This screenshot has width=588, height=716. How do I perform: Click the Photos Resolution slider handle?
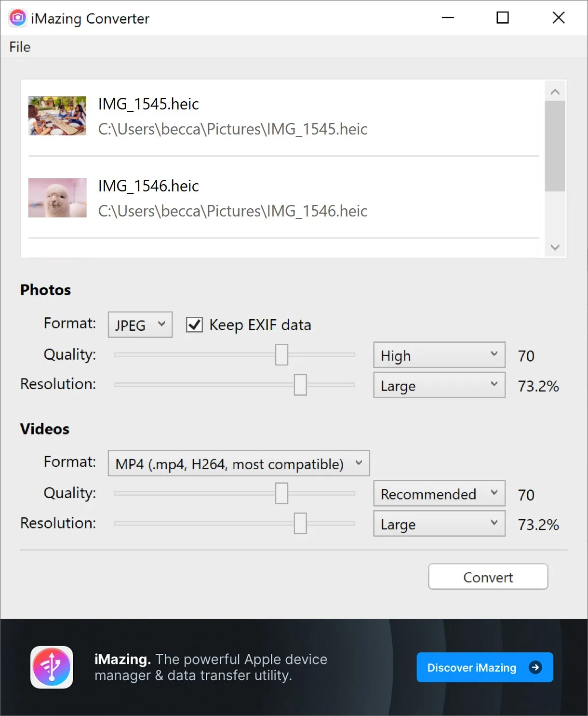[x=300, y=385]
